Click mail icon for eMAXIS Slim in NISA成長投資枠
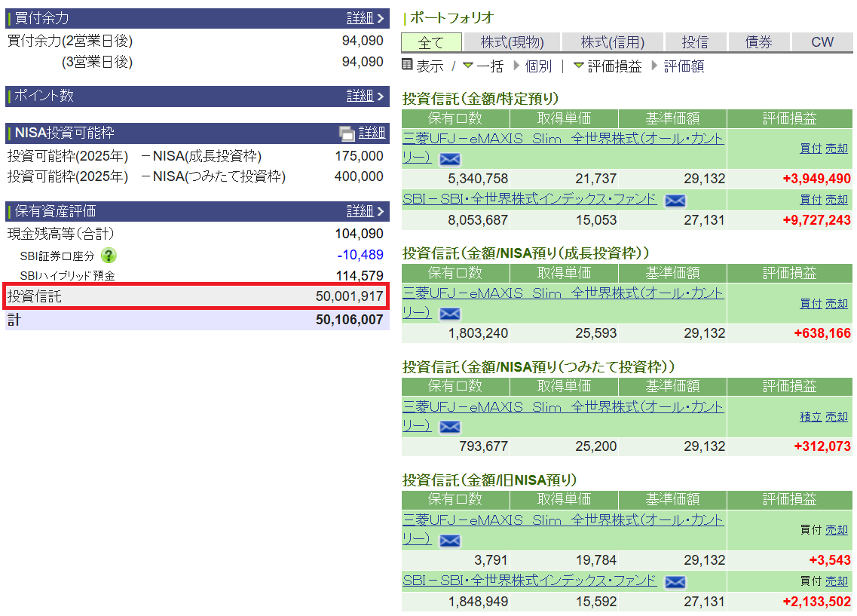Screen dimensions: 857x616 (450, 314)
